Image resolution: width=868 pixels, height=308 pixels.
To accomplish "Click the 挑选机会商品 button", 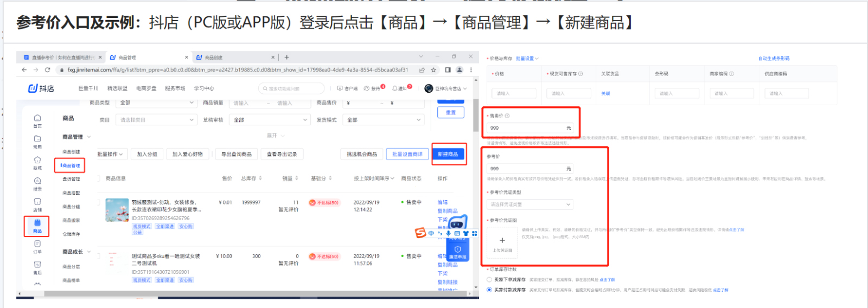I will coord(362,155).
